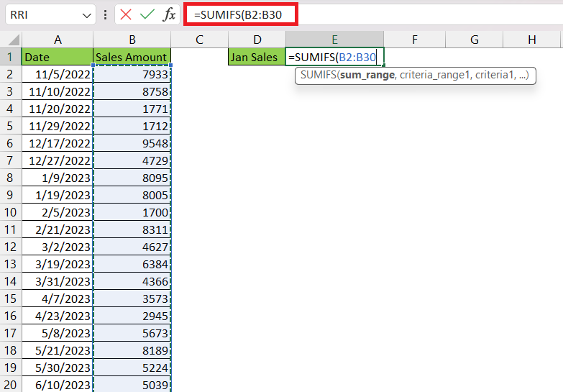Click the sum_range argument in SUMIFS tooltip
This screenshot has width=563, height=392.
tap(367, 75)
